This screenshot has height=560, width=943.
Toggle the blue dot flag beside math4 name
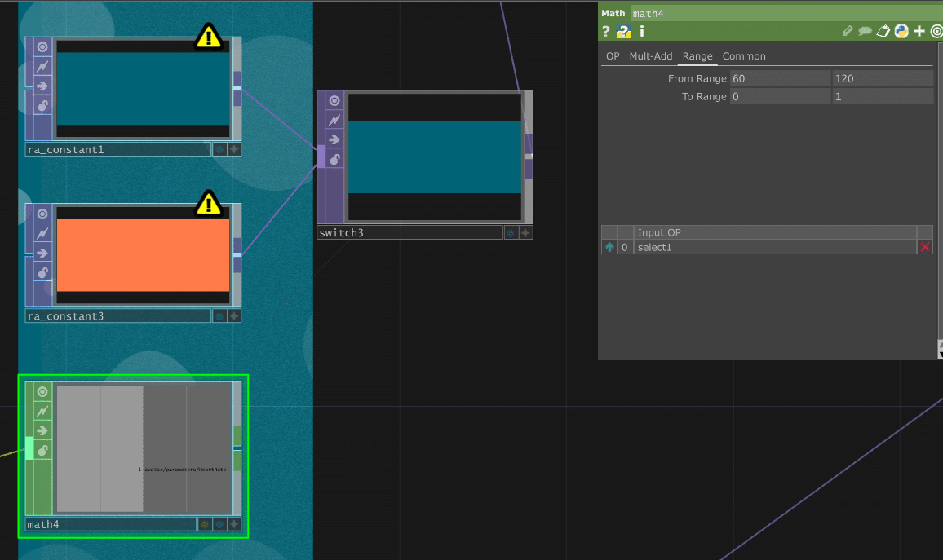coord(219,524)
